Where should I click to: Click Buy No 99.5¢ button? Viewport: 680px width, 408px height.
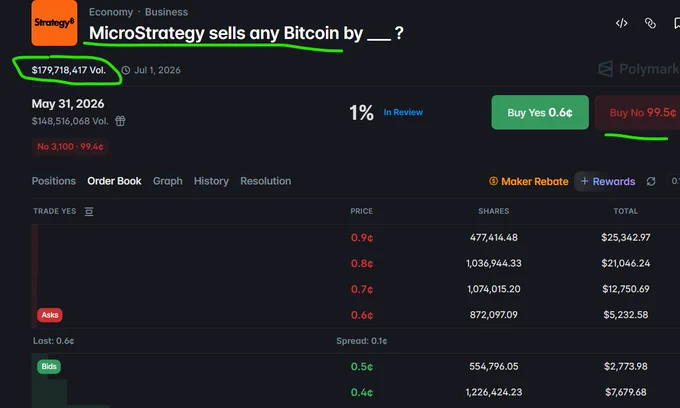click(x=638, y=112)
